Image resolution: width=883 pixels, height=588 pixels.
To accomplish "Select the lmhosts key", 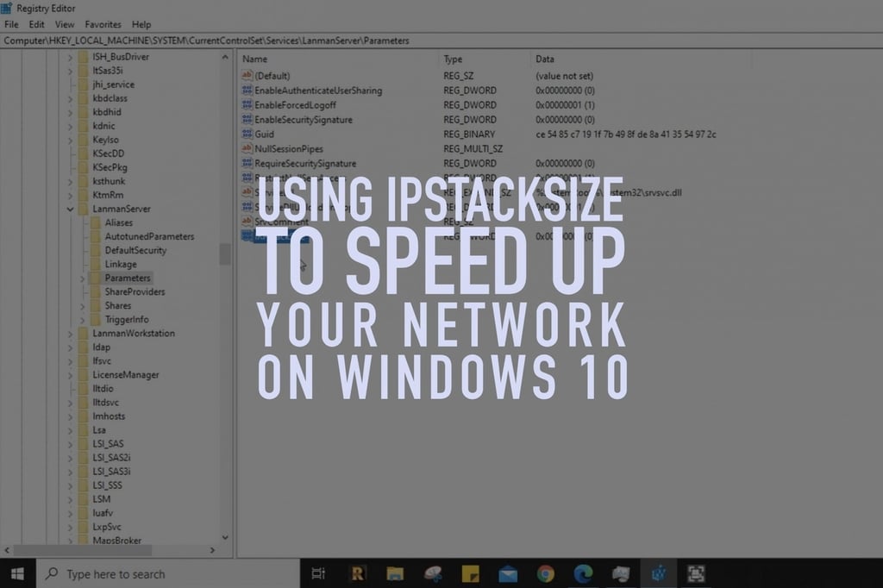I will coord(109,416).
